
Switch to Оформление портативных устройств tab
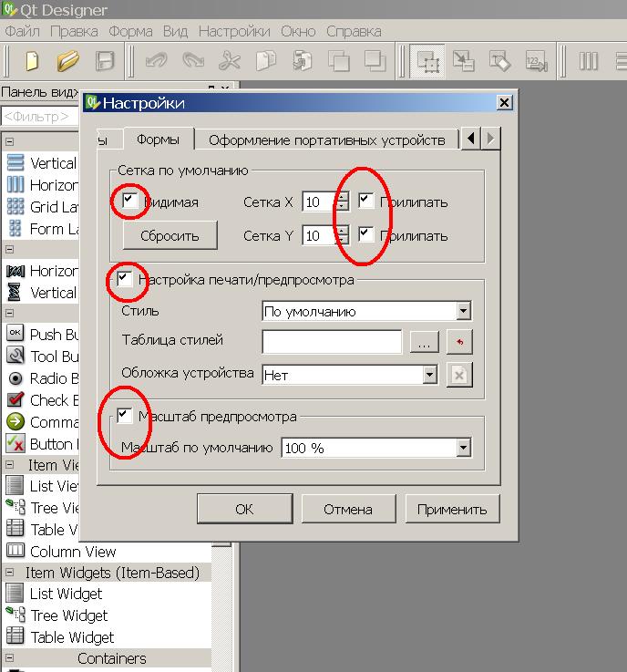(327, 140)
